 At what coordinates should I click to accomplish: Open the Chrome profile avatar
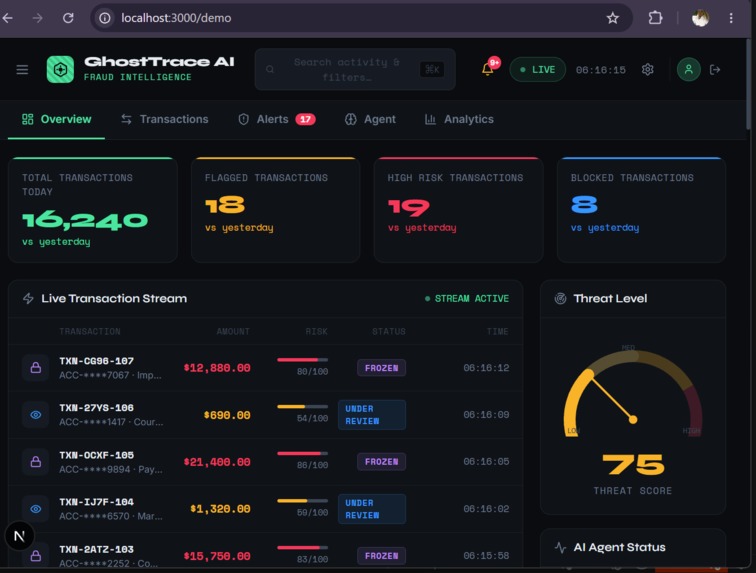(700, 18)
